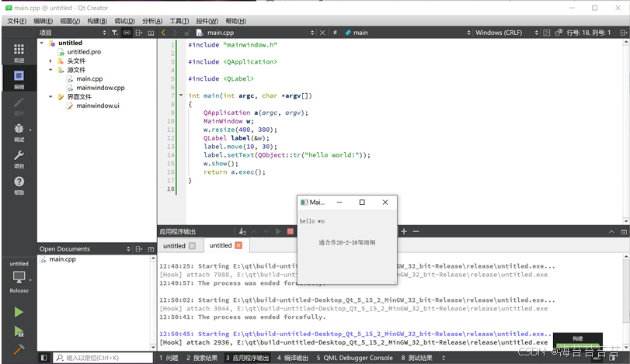630x364 pixels.
Task: Select mainwindow.ui in the project tree
Action: 98,106
